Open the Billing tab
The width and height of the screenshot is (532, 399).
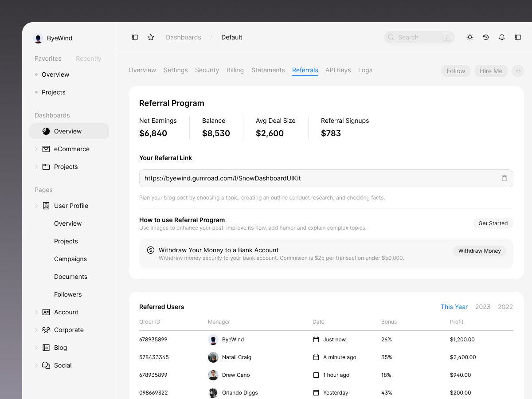pos(235,70)
